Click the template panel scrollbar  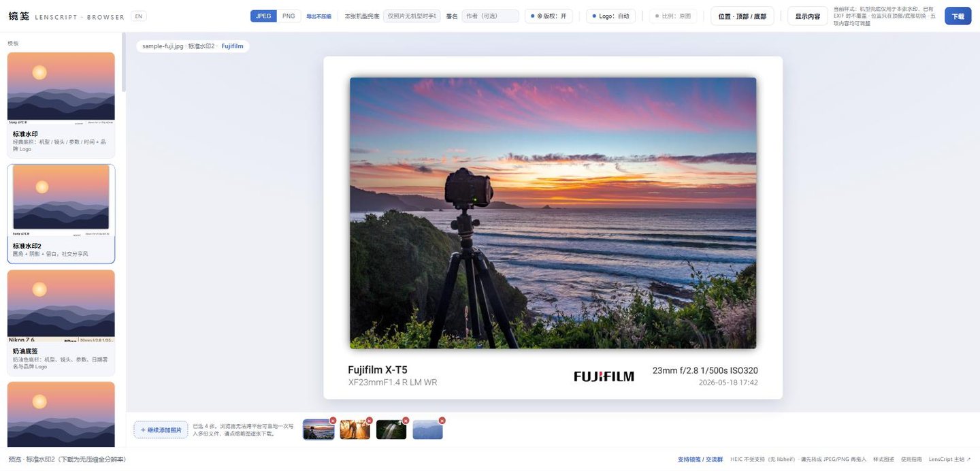[124, 63]
